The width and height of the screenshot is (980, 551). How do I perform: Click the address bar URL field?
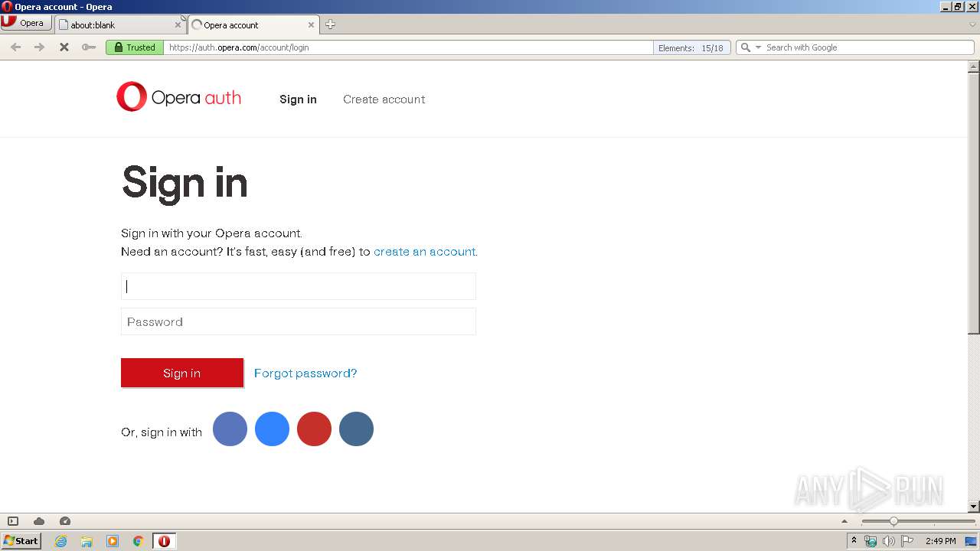pos(409,47)
